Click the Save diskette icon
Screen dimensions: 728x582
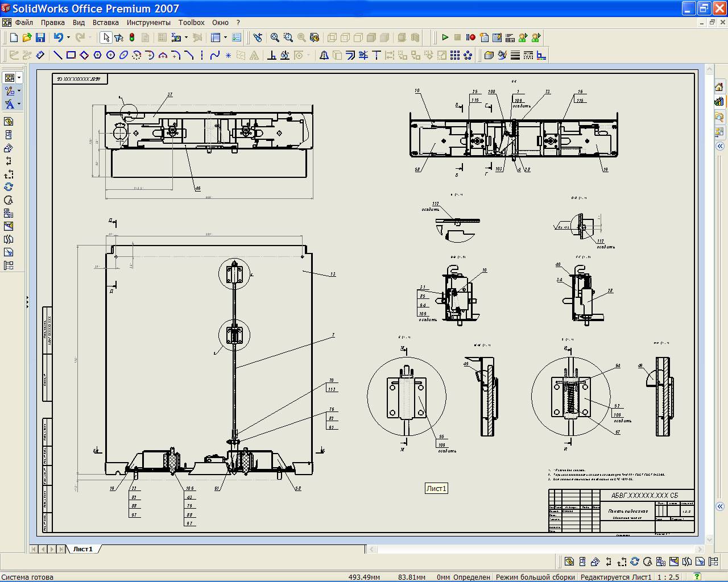(40, 38)
